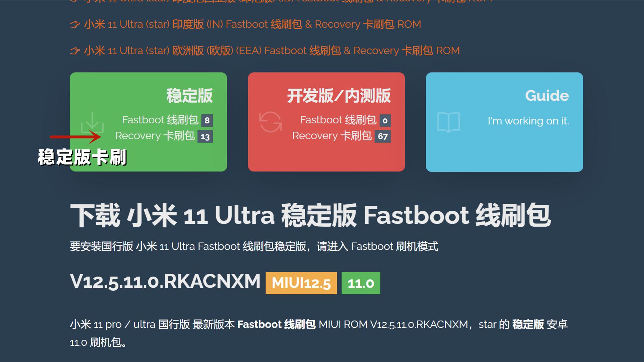
Task: Click the badge showing 13 stable Recovery packages
Action: pos(205,136)
